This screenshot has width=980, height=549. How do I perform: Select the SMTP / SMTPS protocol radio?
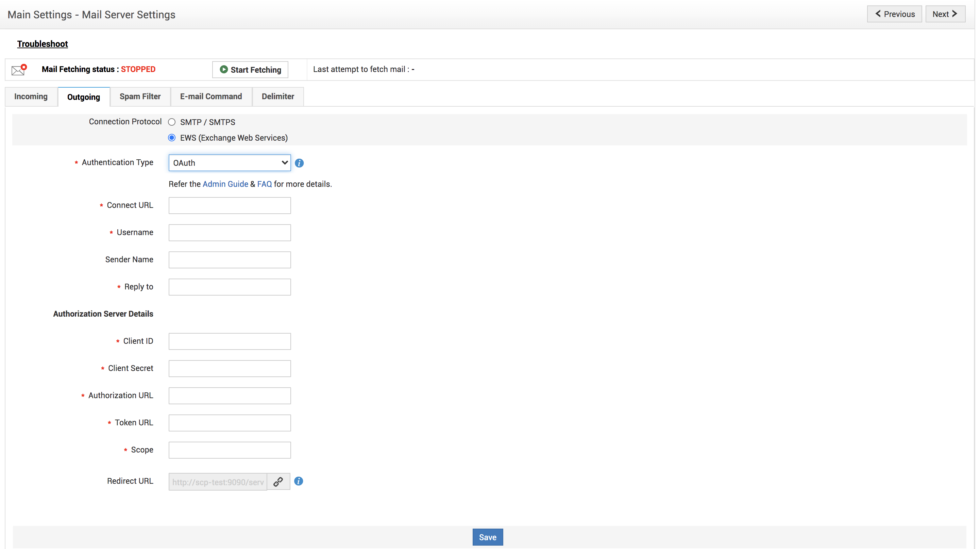[172, 122]
